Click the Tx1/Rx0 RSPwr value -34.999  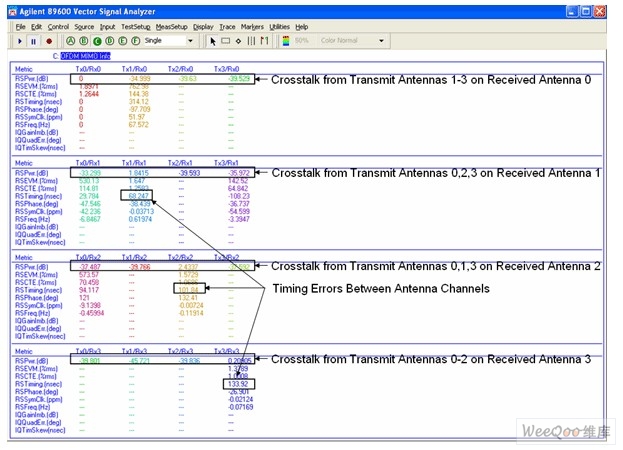(139, 79)
